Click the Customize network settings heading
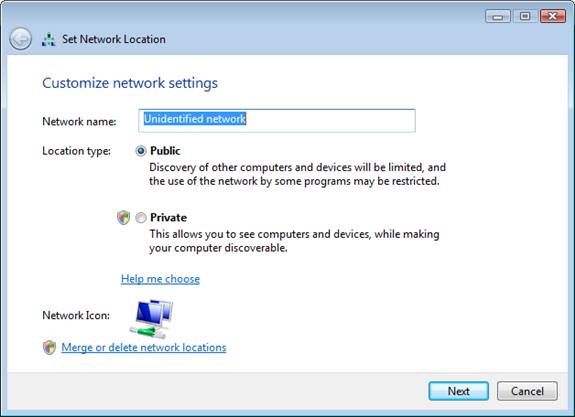The height and width of the screenshot is (417, 575). pos(130,83)
